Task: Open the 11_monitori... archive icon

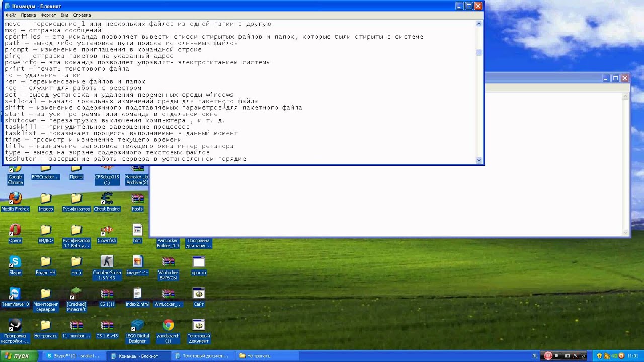Action: pyautogui.click(x=76, y=328)
